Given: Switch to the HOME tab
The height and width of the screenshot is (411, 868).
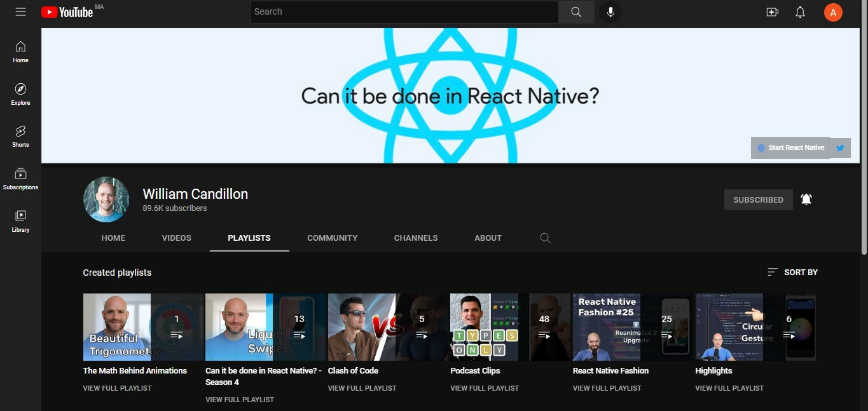Looking at the screenshot, I should tap(113, 238).
